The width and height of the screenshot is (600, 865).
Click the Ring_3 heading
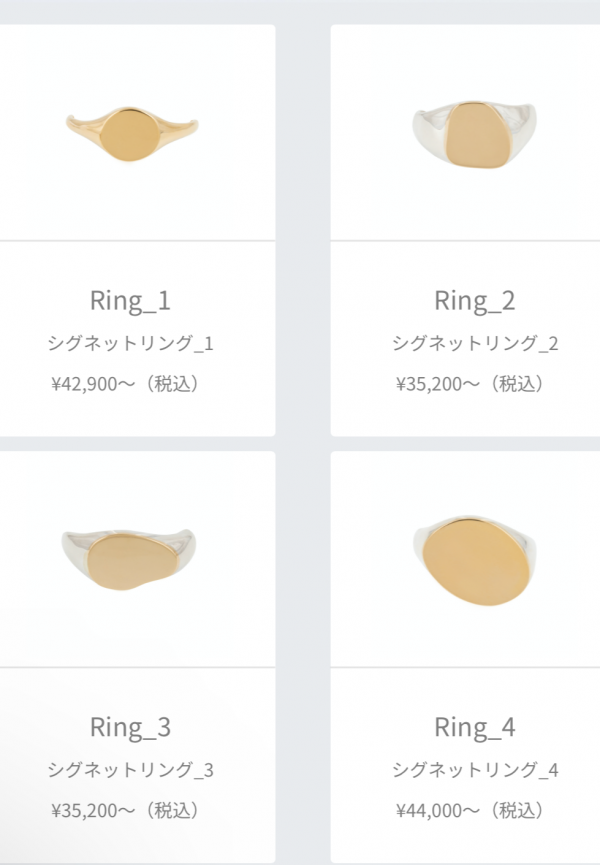tap(130, 726)
